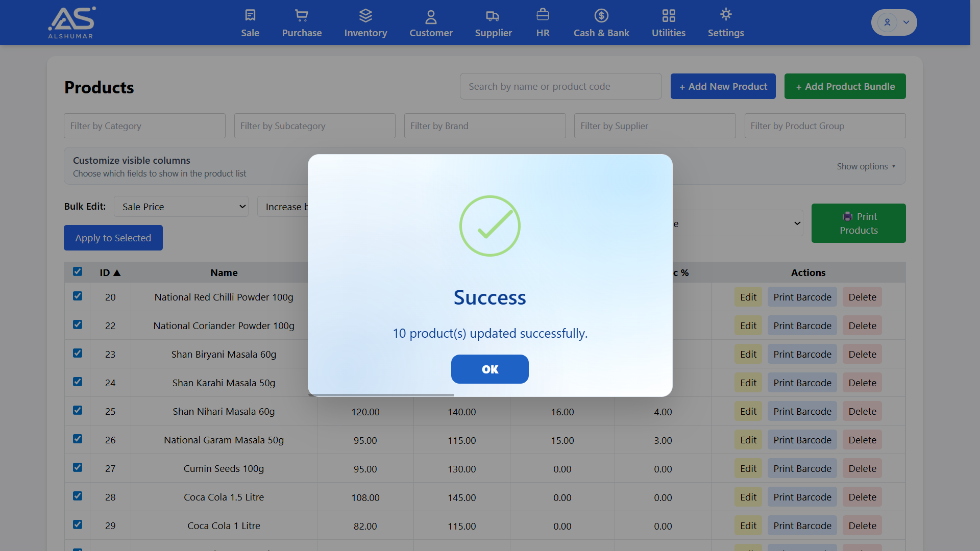Click the Cash & Bank dollar icon
This screenshot has width=980, height=551.
point(601,15)
